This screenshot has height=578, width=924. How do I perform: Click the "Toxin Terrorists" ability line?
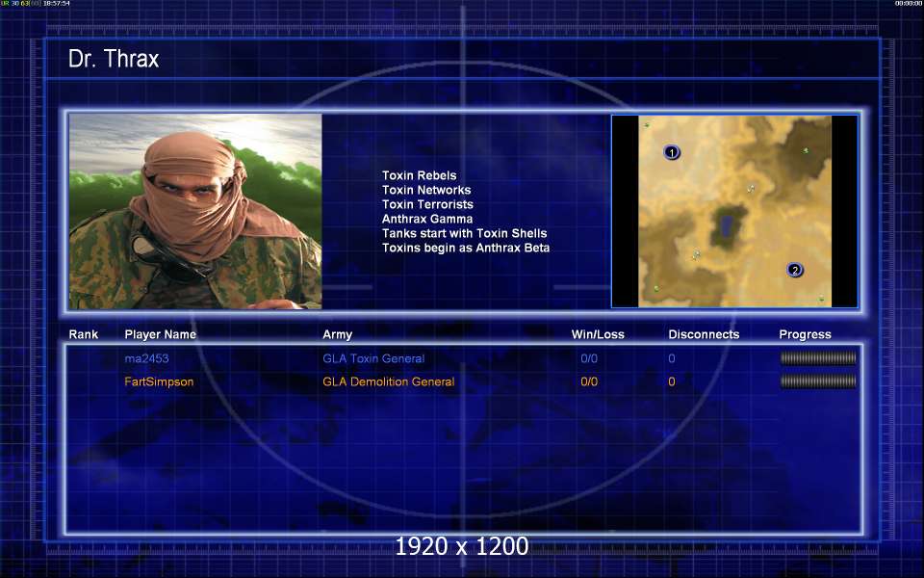click(x=427, y=204)
